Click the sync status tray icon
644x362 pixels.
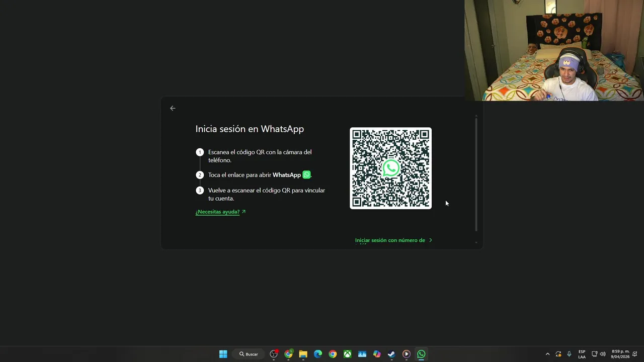(x=558, y=354)
